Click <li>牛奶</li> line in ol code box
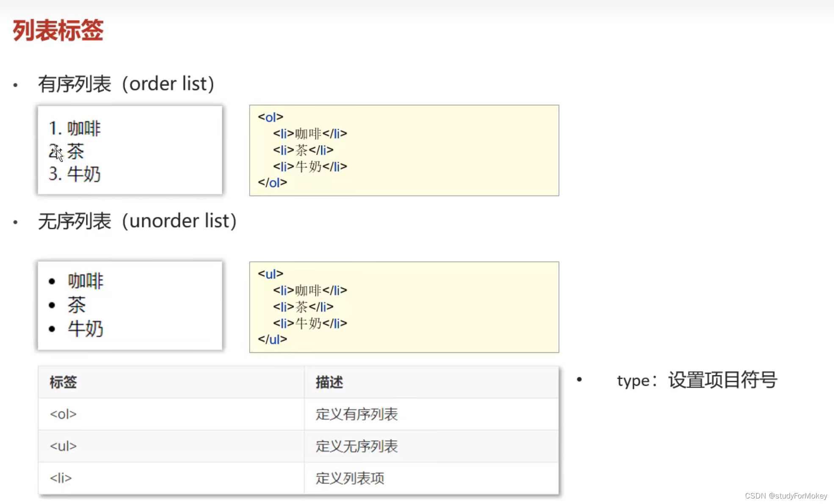The width and height of the screenshot is (834, 504). click(310, 167)
